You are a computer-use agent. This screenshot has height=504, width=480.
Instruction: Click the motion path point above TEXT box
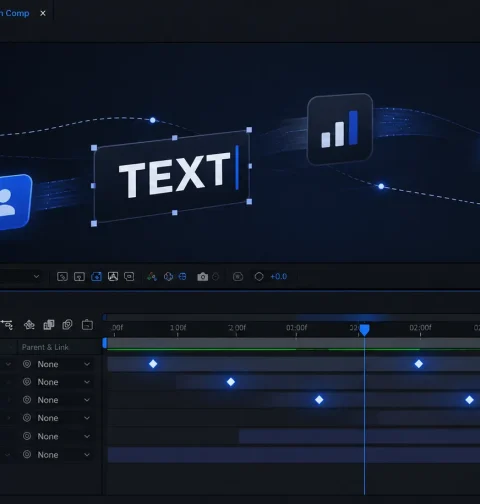pyautogui.click(x=153, y=120)
